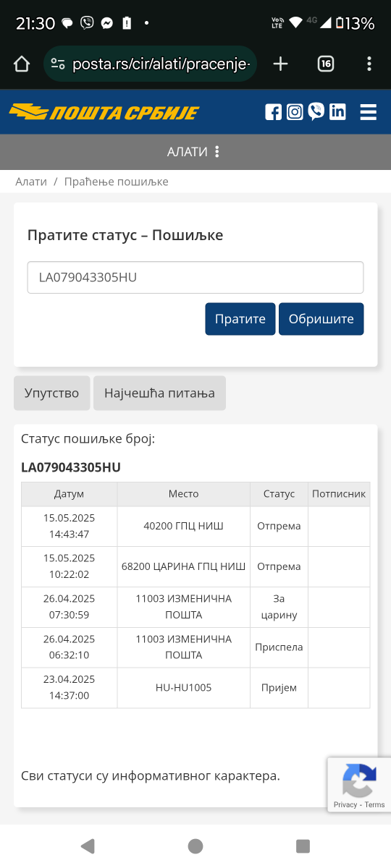
Task: Open the LinkedIn icon in header
Action: 337,112
